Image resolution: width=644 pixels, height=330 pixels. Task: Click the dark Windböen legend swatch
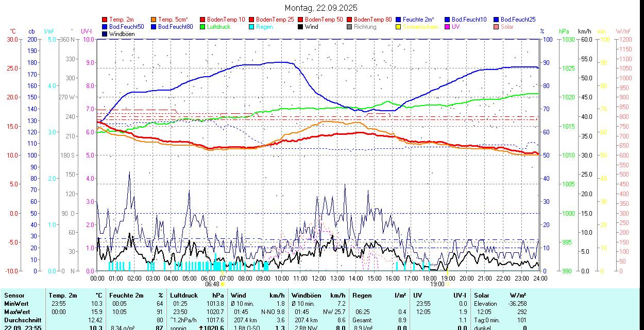pyautogui.click(x=105, y=34)
